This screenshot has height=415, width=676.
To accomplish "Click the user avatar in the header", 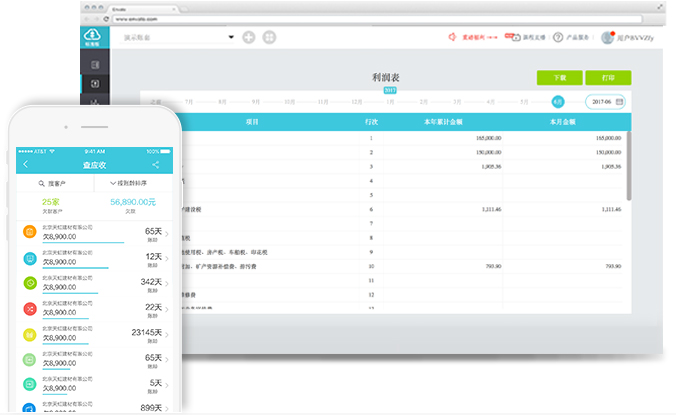I will coord(607,37).
